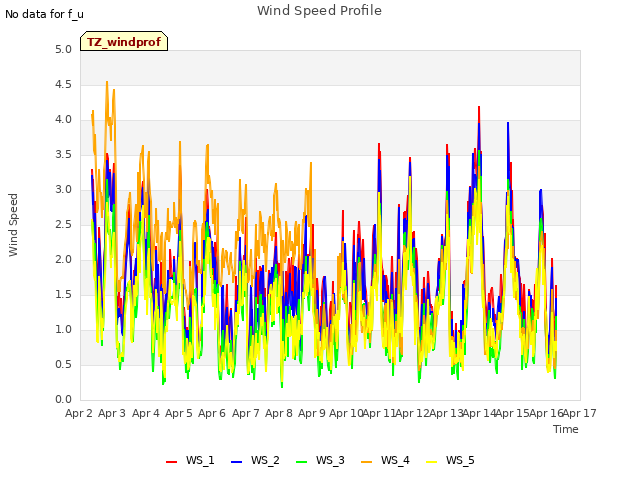Click the blue WS_2 peak near 4.0 on Apr 15

click(508, 123)
